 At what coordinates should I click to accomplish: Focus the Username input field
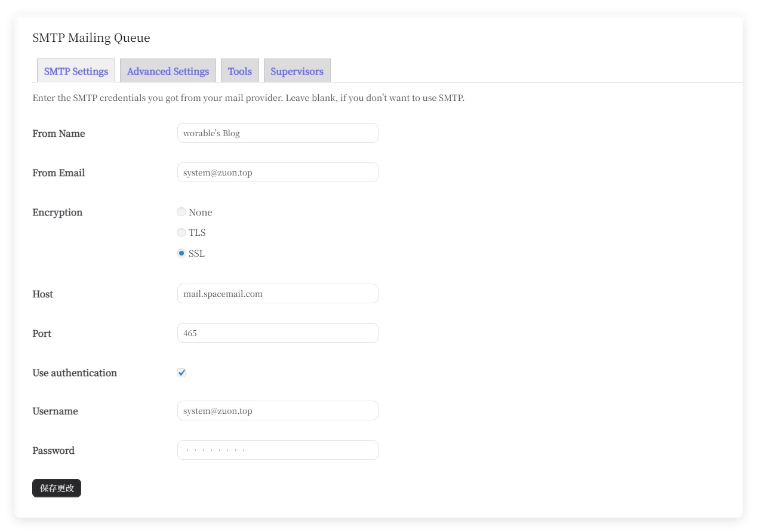(x=278, y=411)
